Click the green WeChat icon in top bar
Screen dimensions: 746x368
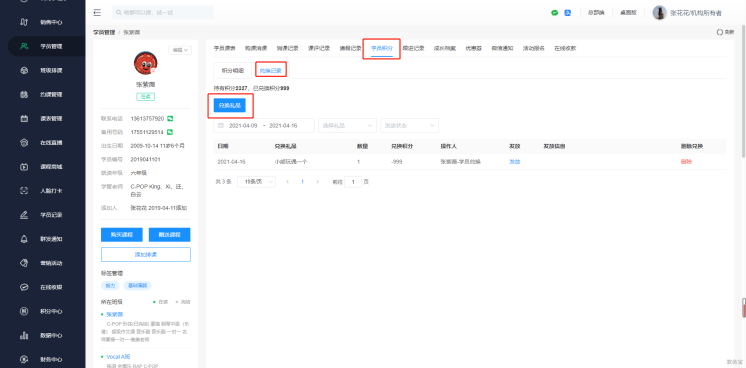554,13
